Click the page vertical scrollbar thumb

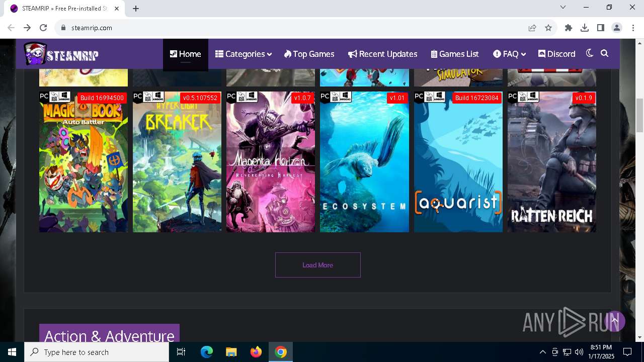point(639,115)
